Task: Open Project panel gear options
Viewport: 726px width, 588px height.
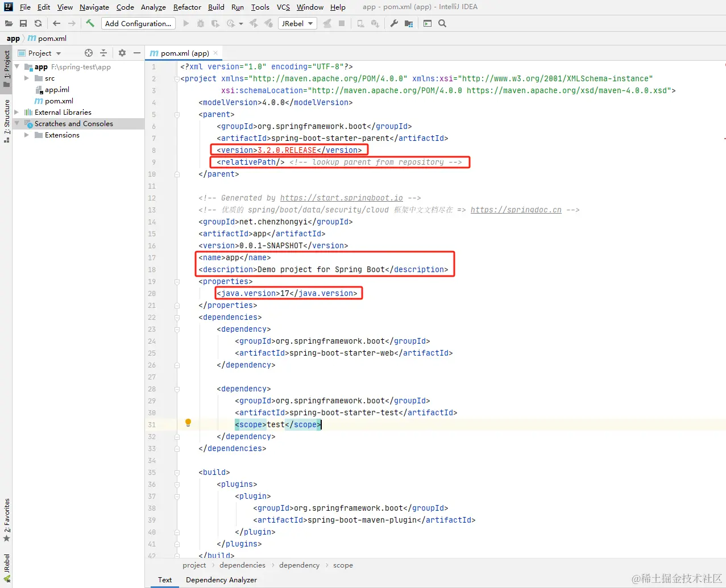Action: tap(122, 53)
